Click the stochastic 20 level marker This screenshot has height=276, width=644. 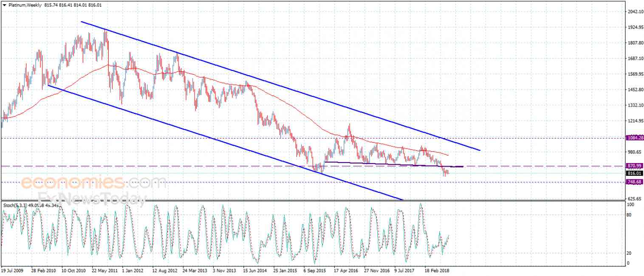point(630,253)
